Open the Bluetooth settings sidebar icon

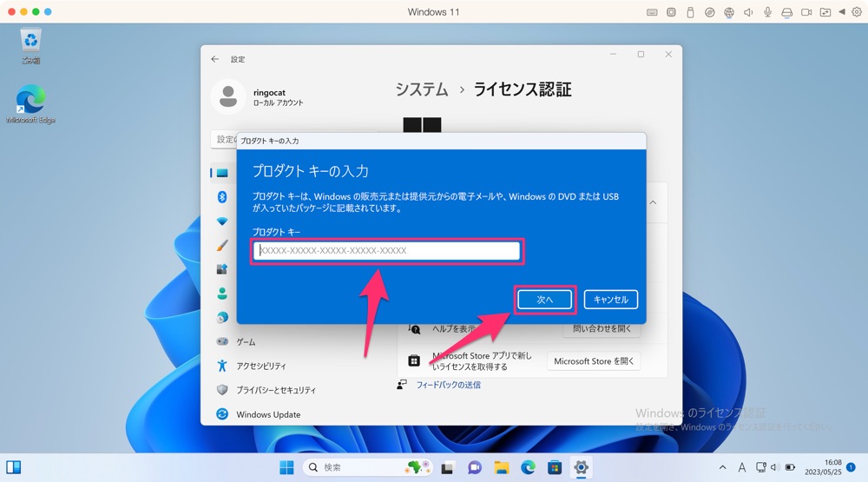coord(222,196)
